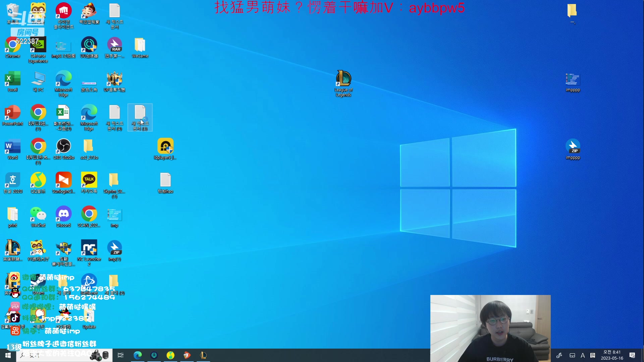The width and height of the screenshot is (644, 362).
Task: Select the OBS Studio desktop icon
Action: pos(64,146)
